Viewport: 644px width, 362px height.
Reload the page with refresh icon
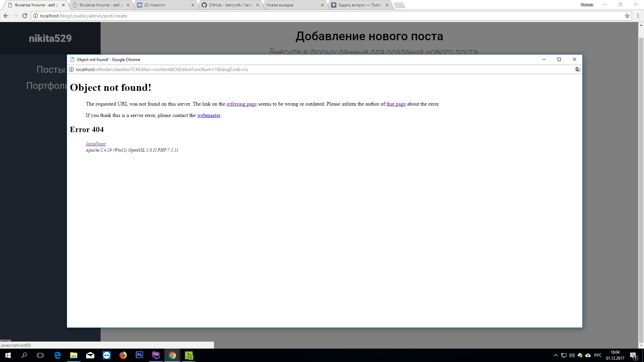point(25,16)
